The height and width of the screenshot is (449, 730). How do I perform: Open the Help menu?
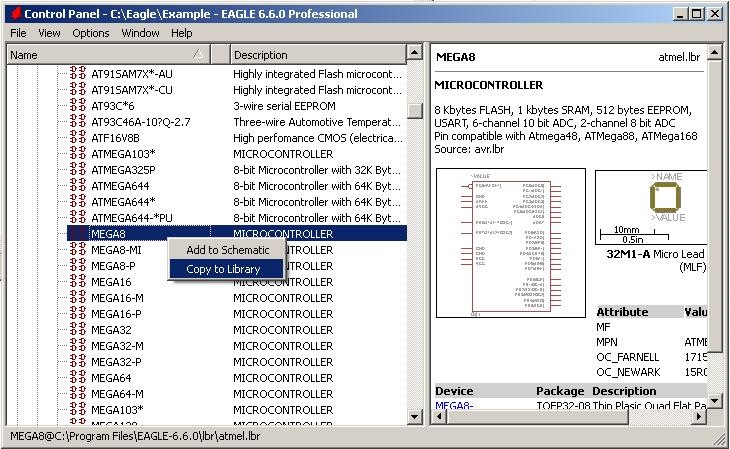coord(181,33)
